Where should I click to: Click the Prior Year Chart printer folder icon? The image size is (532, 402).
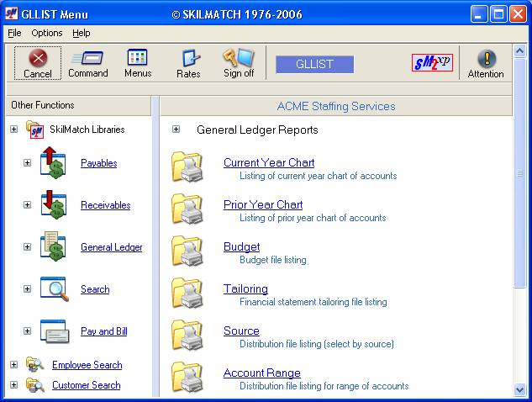point(187,209)
